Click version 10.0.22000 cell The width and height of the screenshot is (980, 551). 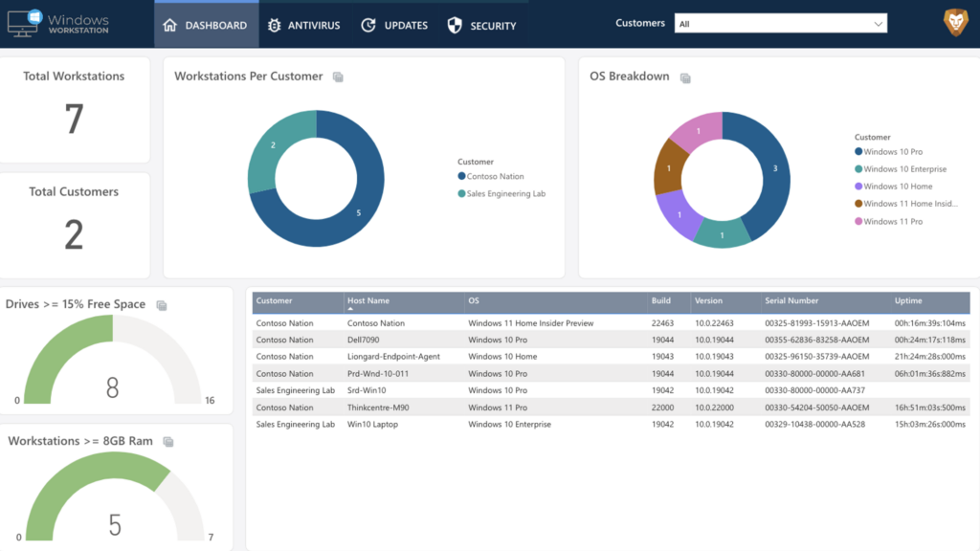coord(714,408)
